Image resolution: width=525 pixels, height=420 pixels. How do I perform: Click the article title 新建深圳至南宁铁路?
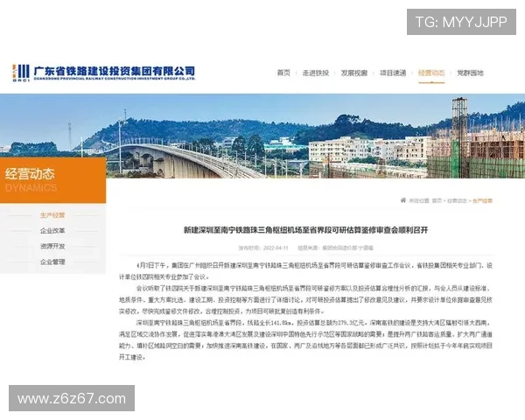click(306, 230)
